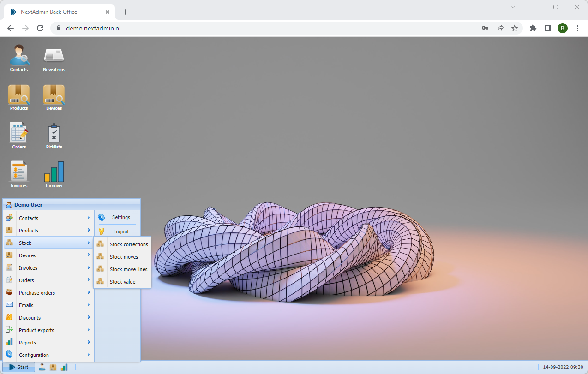Image resolution: width=588 pixels, height=374 pixels.
Task: Open the tab search dropdown chevron
Action: (513, 7)
